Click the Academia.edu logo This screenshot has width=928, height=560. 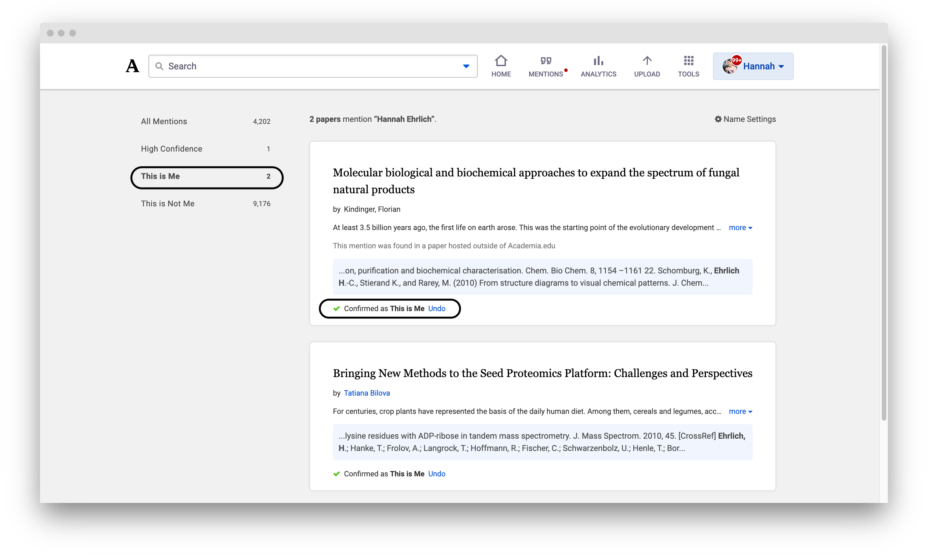click(132, 66)
